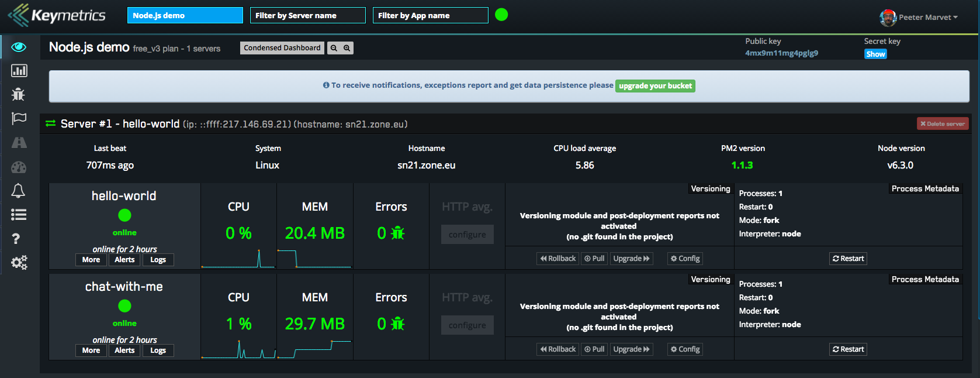The height and width of the screenshot is (378, 980).
Task: Click Peeter Marvet's avatar picture
Action: (888, 18)
